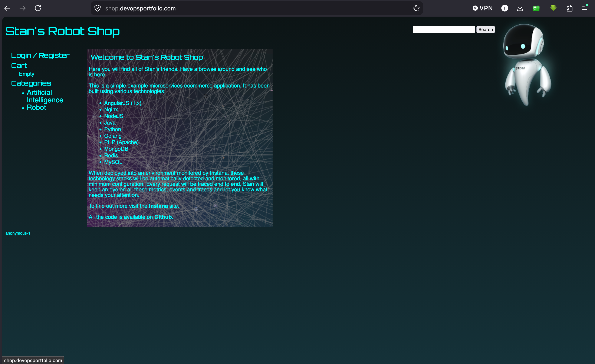Click the Nginx list item
This screenshot has height=364, width=595.
click(x=111, y=110)
